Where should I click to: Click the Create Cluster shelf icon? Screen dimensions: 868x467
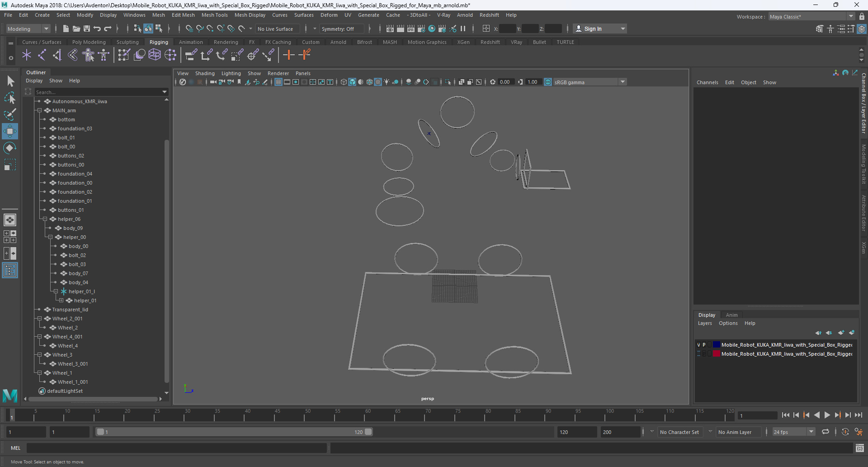pyautogui.click(x=170, y=55)
